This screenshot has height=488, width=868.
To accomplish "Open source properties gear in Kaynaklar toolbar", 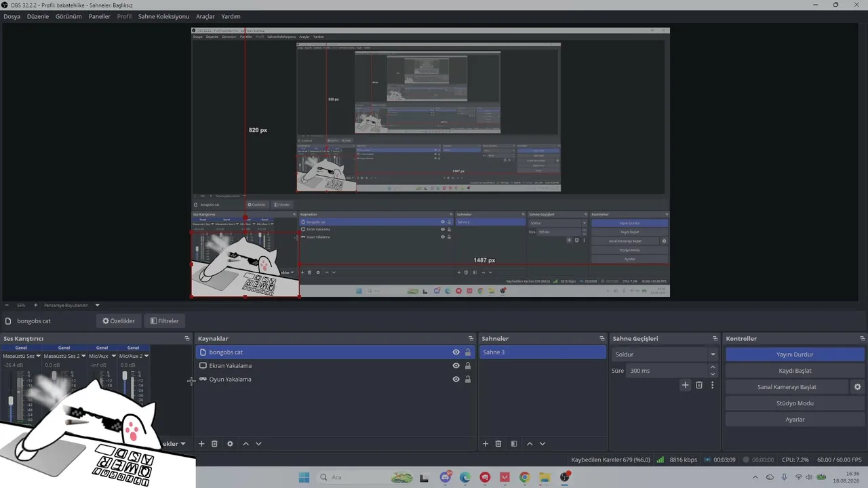I will [230, 444].
